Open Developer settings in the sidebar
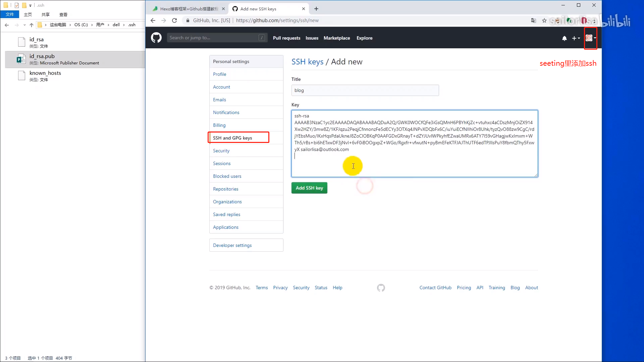This screenshot has width=644, height=362. (232, 245)
